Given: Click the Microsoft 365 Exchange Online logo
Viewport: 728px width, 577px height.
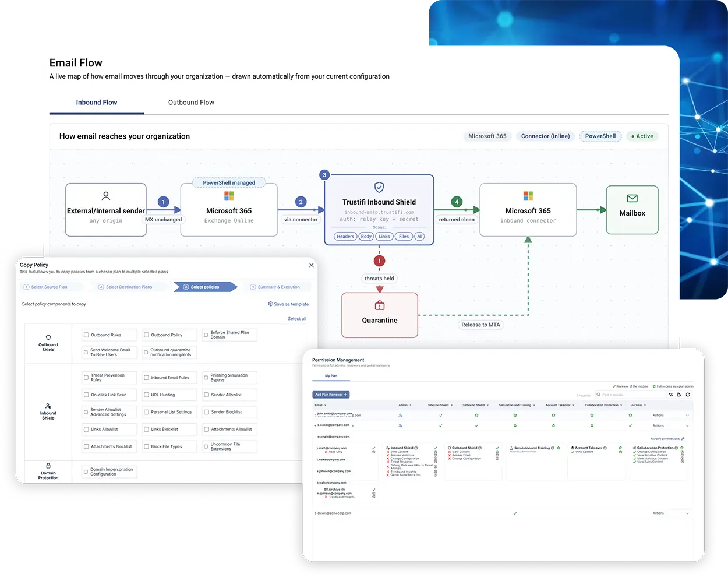Looking at the screenshot, I should coord(229,196).
